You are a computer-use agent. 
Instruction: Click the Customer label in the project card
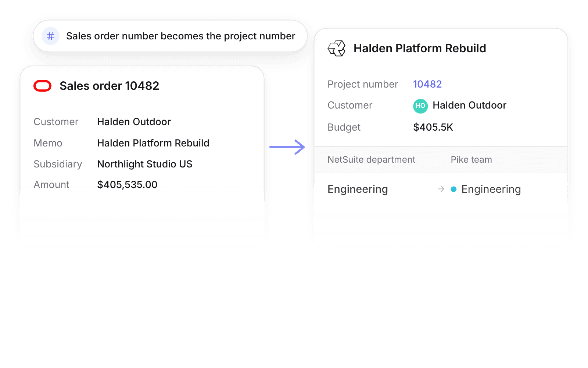[350, 105]
